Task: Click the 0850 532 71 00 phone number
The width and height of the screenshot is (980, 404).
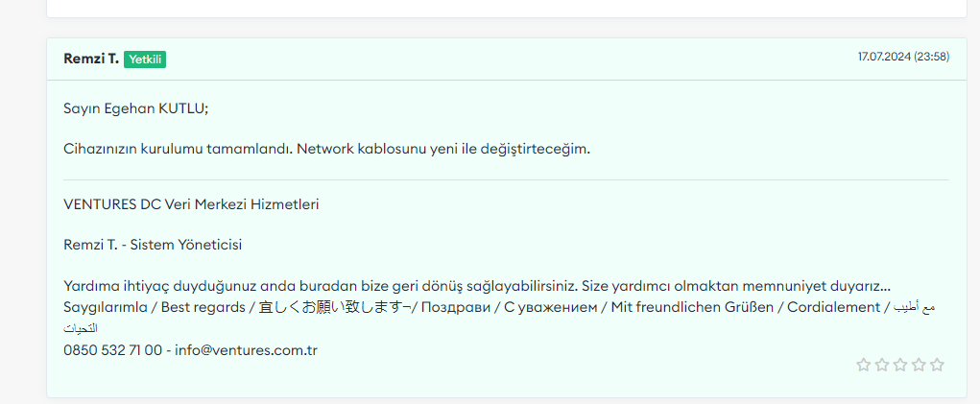Action: 112,350
